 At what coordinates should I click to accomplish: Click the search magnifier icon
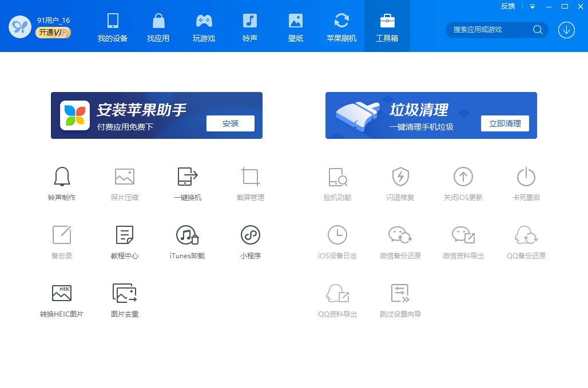pos(538,30)
